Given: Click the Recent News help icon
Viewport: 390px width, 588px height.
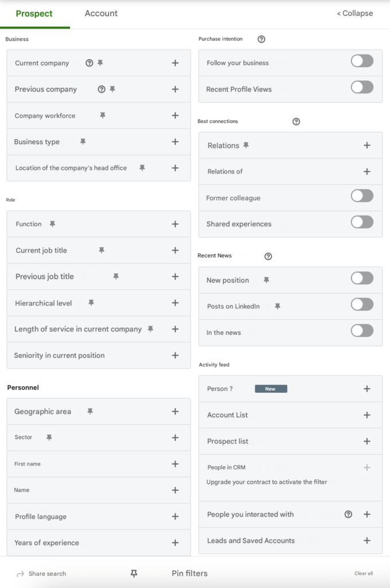Looking at the screenshot, I should (268, 256).
